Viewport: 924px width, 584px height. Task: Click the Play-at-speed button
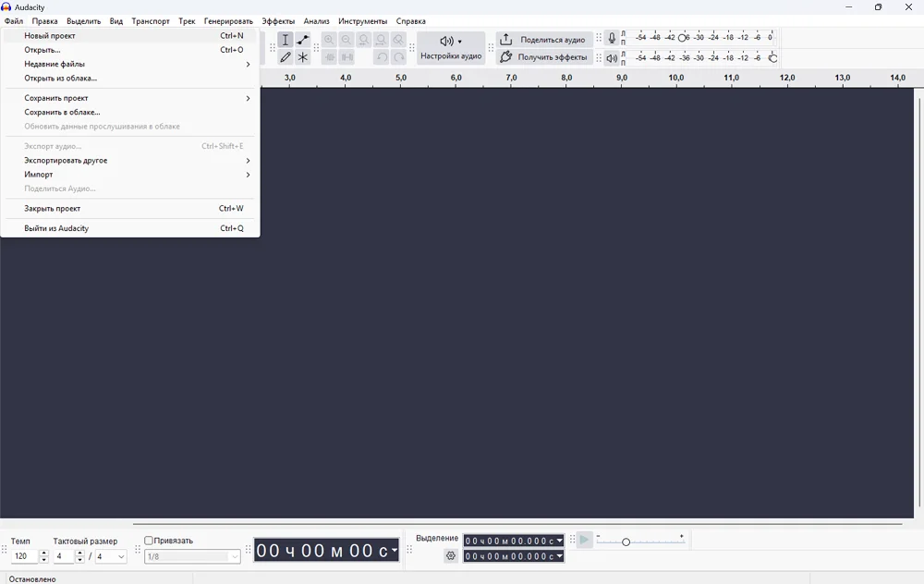[584, 540]
